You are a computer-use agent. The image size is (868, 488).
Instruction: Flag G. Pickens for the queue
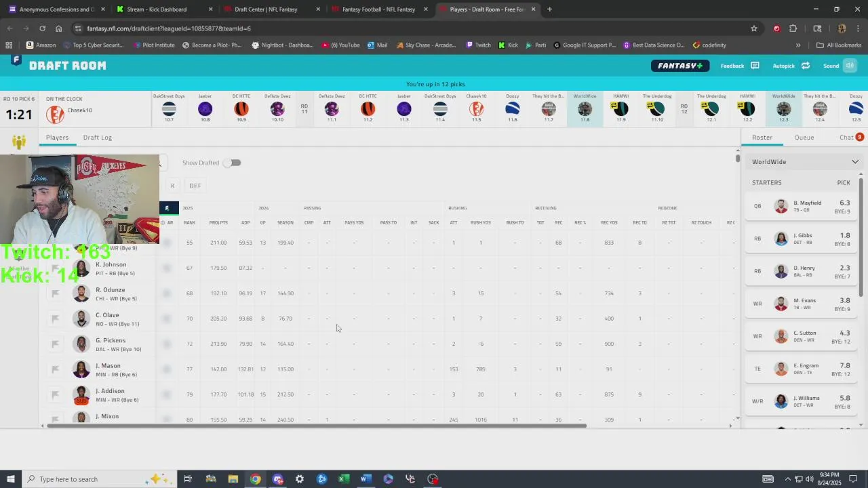[56, 344]
